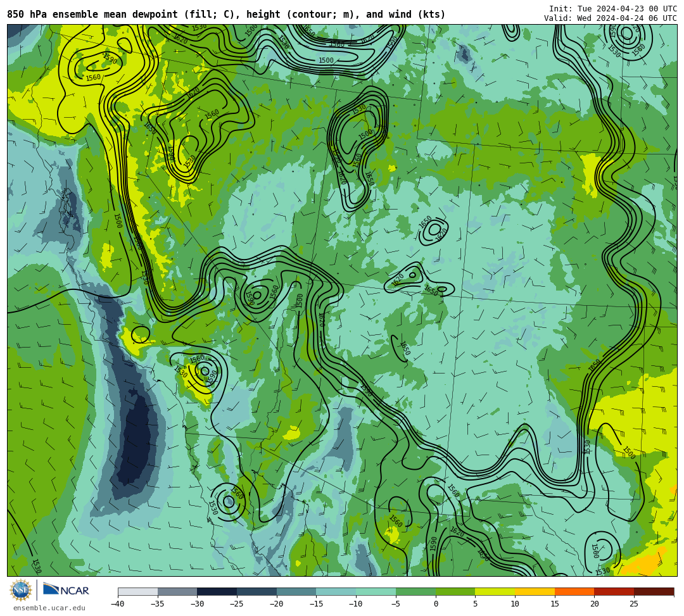The image size is (684, 616).
Task: Click the -15 to -10 colorbar swatch
Action: click(336, 591)
